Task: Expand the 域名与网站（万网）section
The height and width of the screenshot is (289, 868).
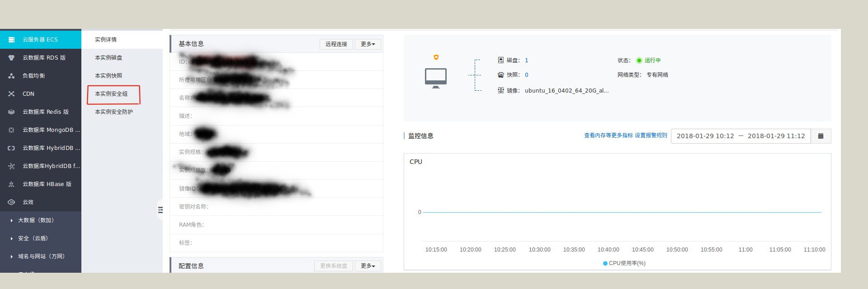Action: point(42,256)
